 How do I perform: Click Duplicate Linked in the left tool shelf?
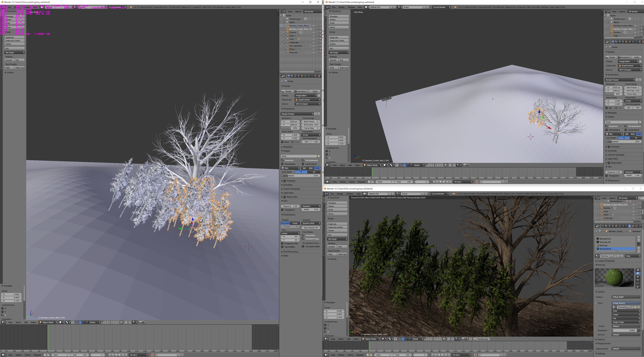click(15, 41)
